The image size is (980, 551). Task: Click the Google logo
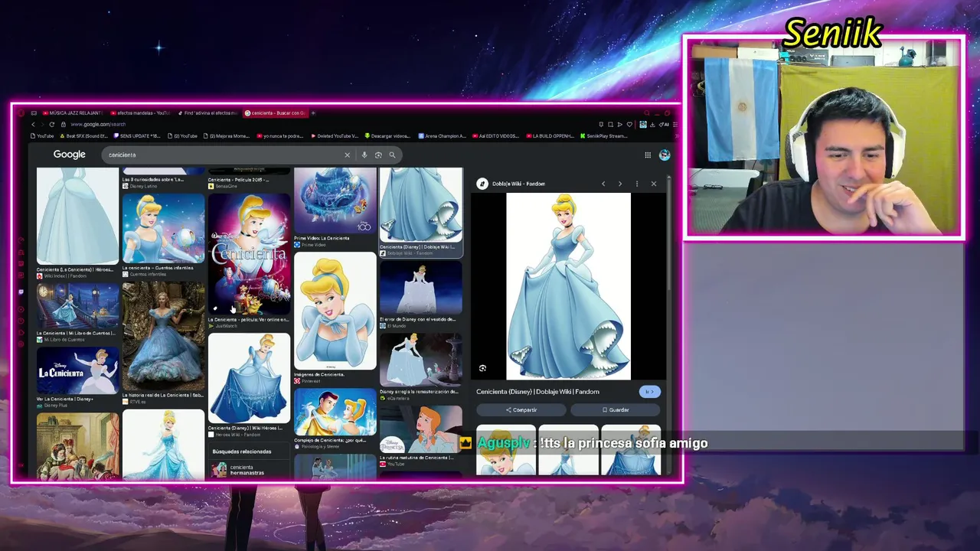point(69,155)
